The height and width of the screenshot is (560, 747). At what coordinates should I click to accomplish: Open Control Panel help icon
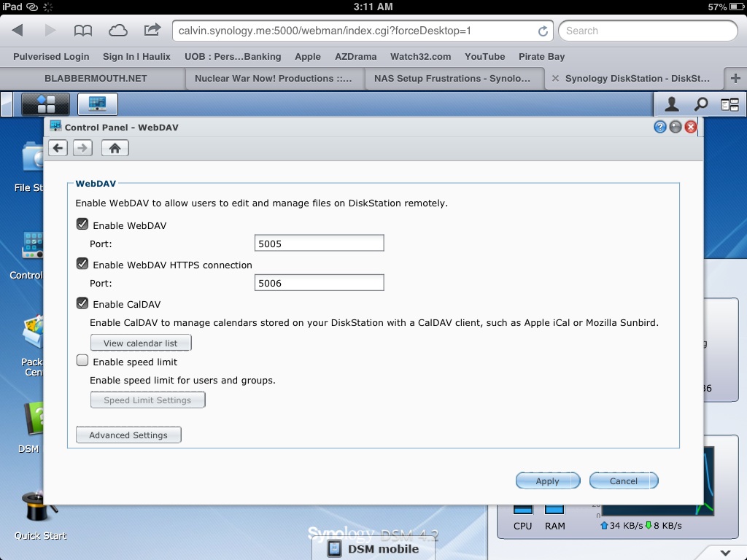[659, 127]
